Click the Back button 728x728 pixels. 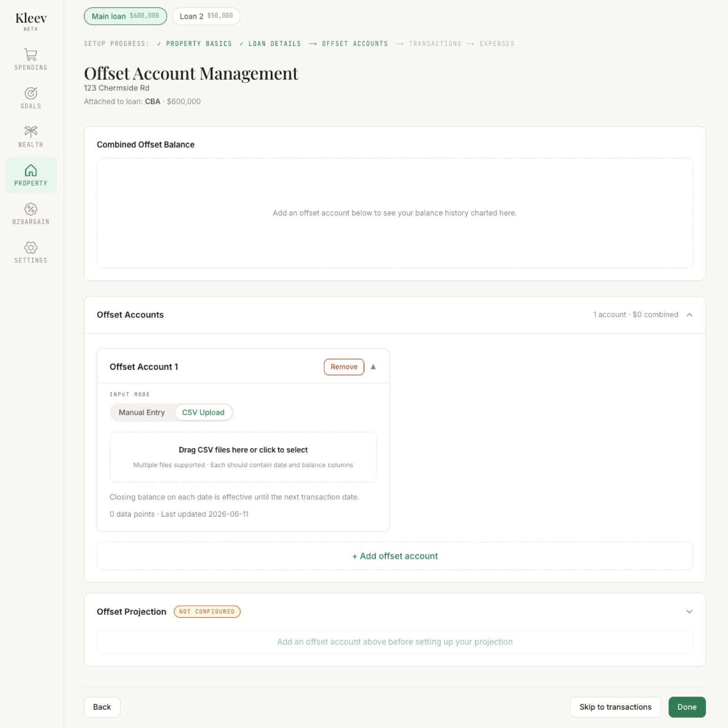pyautogui.click(x=102, y=707)
